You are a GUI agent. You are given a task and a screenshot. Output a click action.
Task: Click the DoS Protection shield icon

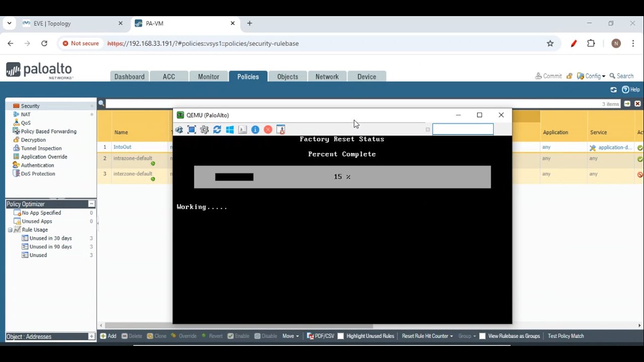pos(17,173)
